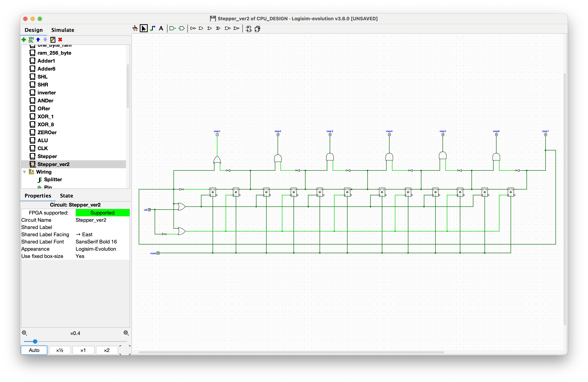Screen dimensions: 588x382
Task: Switch to the Design tab
Action: coord(34,30)
